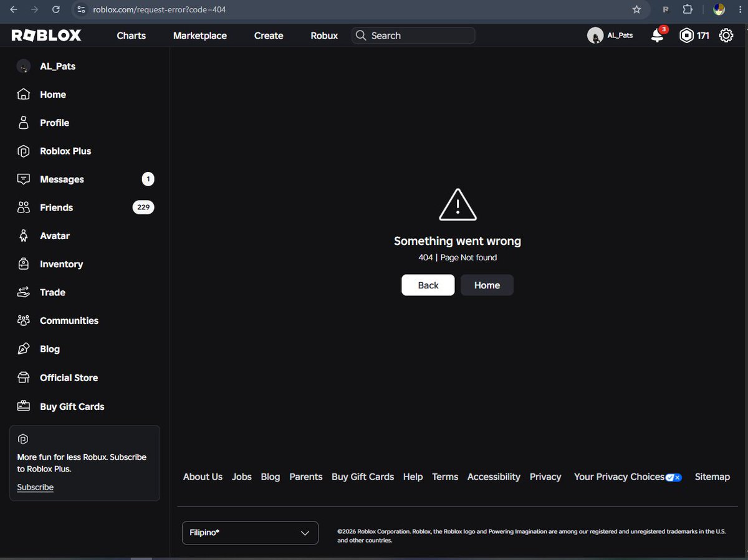Viewport: 748px width, 560px height.
Task: Open the Charts tab in header
Action: click(131, 36)
